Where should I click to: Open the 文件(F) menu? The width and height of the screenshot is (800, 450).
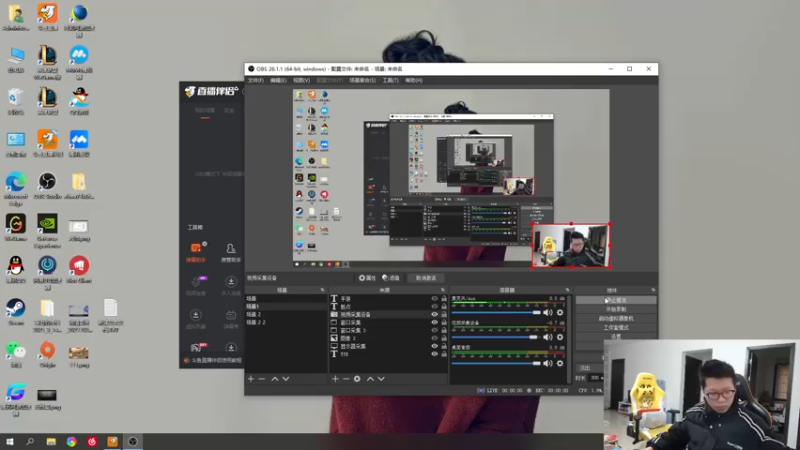(x=256, y=81)
